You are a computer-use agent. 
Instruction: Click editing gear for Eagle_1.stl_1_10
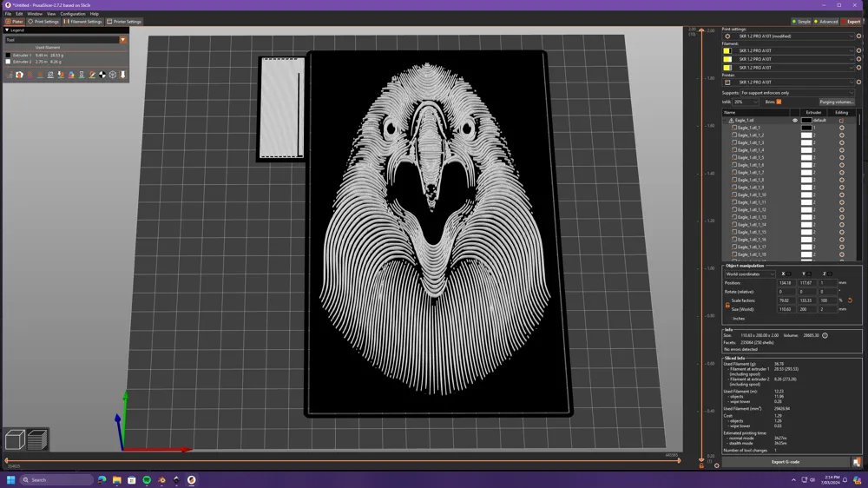pos(842,195)
